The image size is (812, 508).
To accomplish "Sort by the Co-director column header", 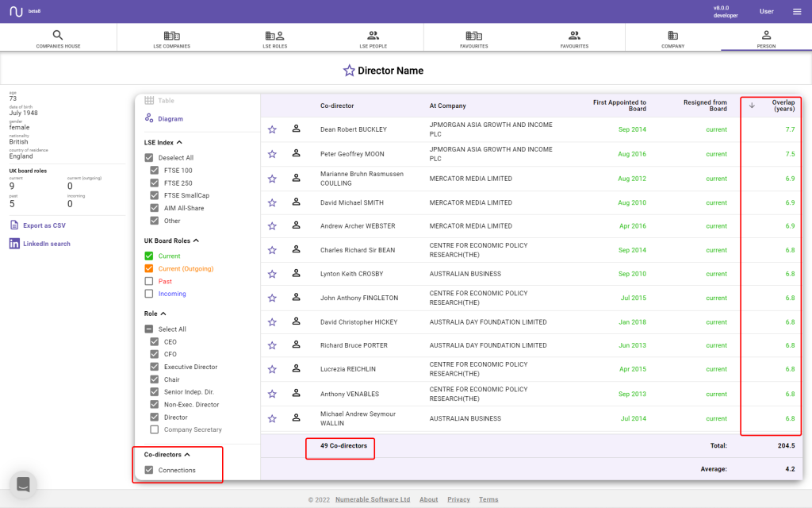I will [x=337, y=106].
